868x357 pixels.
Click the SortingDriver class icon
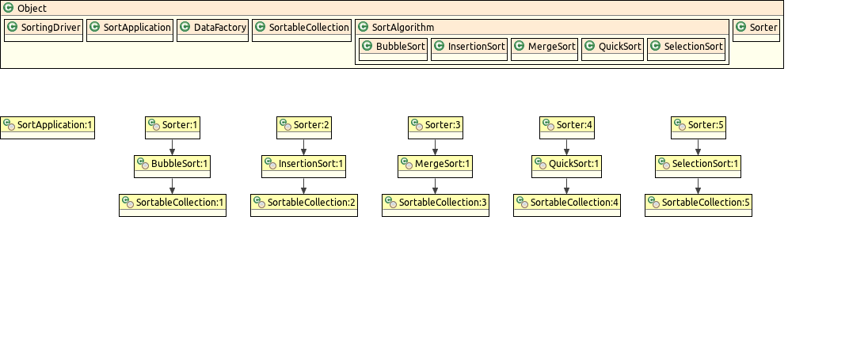[x=12, y=28]
